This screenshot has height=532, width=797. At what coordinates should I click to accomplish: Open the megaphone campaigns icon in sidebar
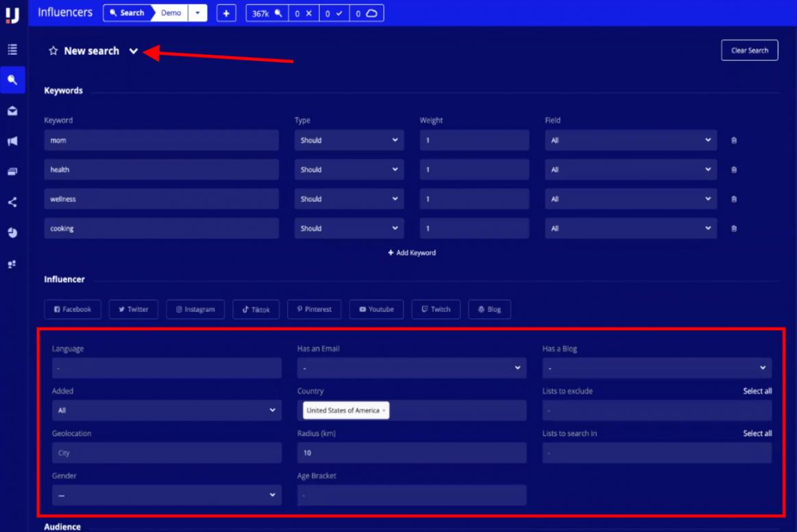point(12,141)
